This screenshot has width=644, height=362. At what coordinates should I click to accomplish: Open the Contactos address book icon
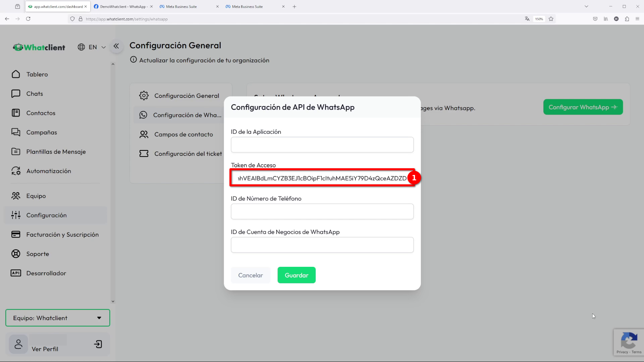[x=16, y=113]
